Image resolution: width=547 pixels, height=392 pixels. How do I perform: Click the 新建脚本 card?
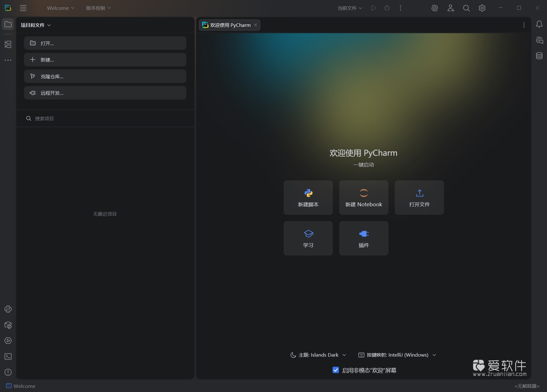click(x=308, y=197)
